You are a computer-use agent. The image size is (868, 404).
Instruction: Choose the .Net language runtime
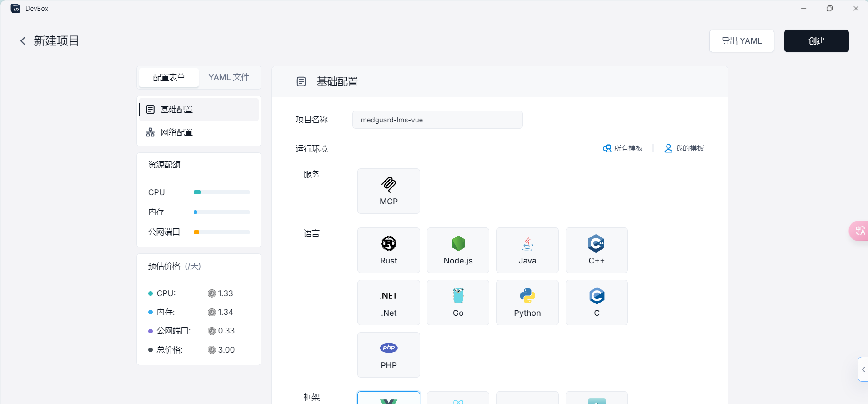tap(389, 303)
